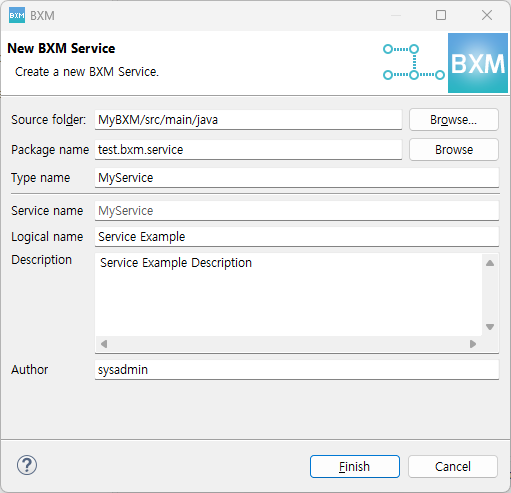
Task: Click the 'Description' label
Action: tap(41, 260)
